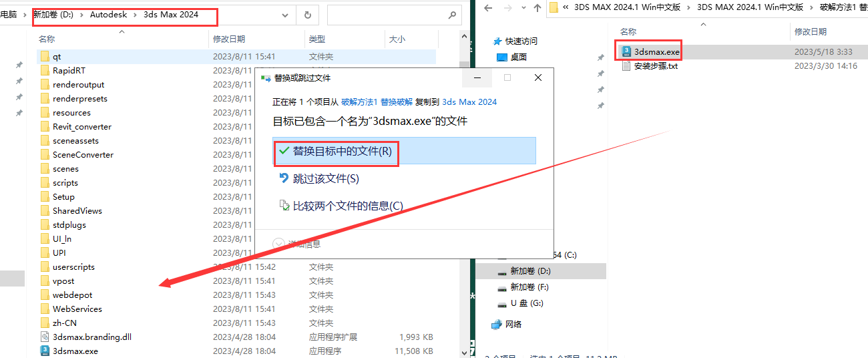This screenshot has height=358, width=868.
Task: Open 桌面 in right navigation pane
Action: pos(512,57)
